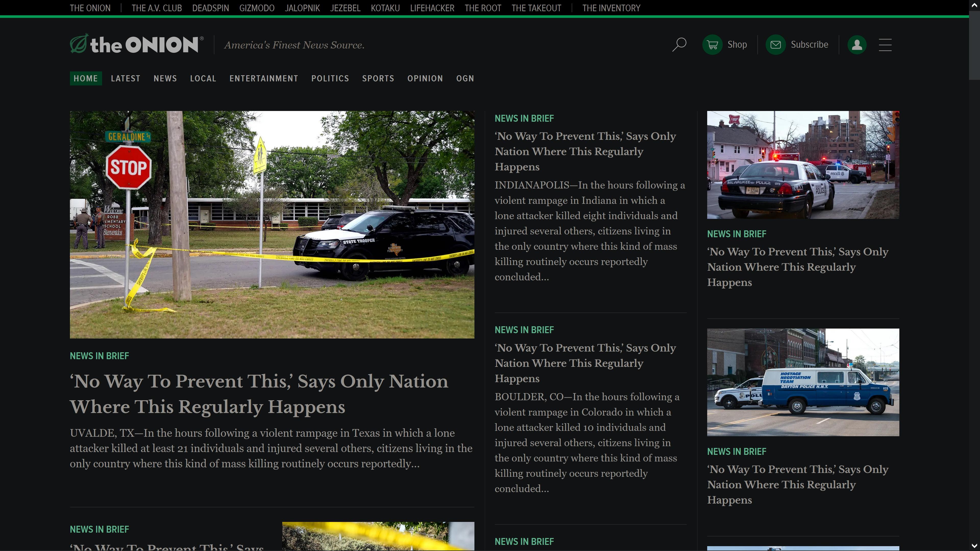Visit JALOPNIK from top bar
This screenshot has height=551, width=980.
click(x=302, y=8)
